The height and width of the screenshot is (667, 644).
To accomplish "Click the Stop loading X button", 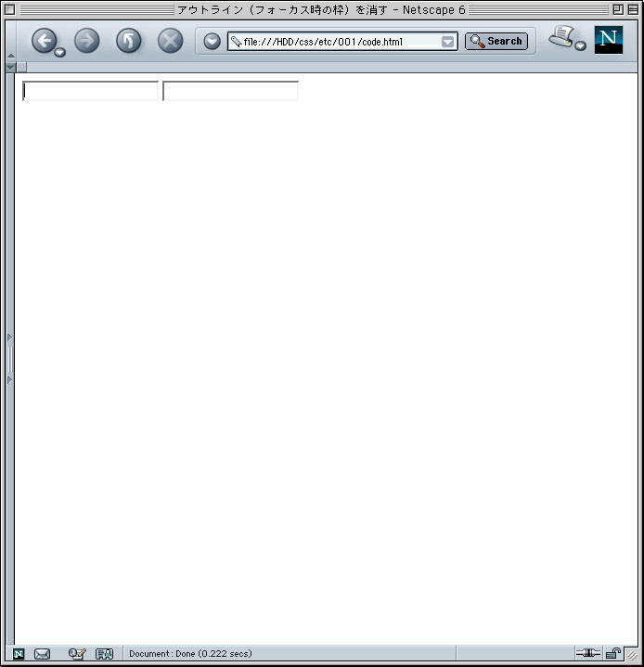I will 170,41.
